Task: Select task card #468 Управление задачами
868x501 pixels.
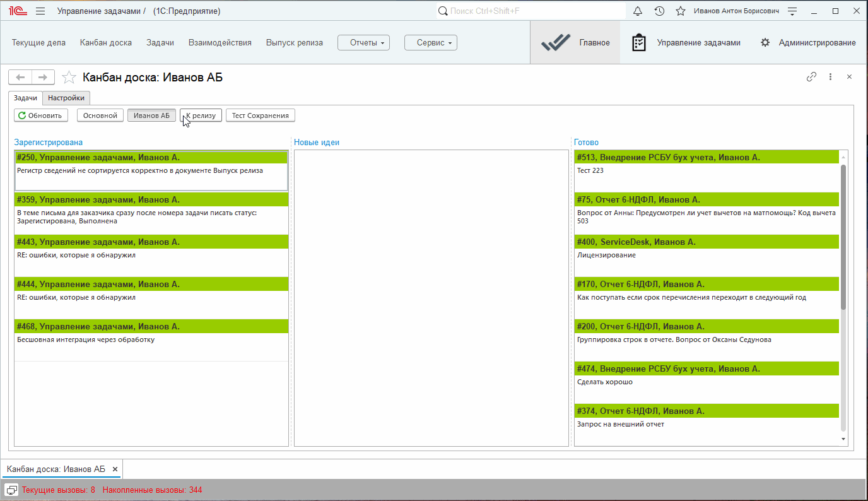Action: coord(151,340)
